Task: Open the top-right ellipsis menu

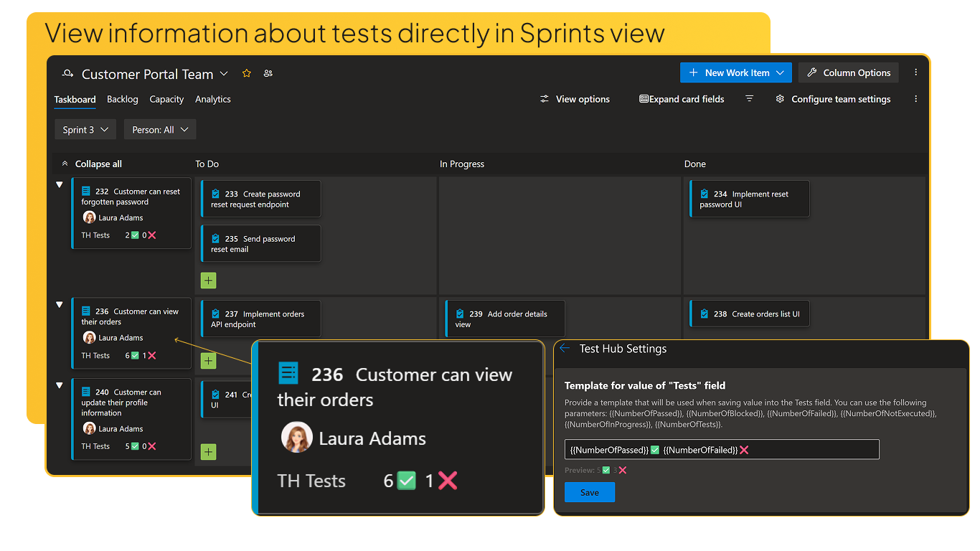Action: 915,72
